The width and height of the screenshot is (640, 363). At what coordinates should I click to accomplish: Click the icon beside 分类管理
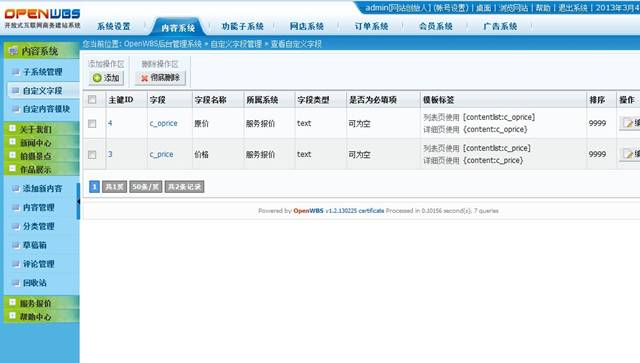16,226
